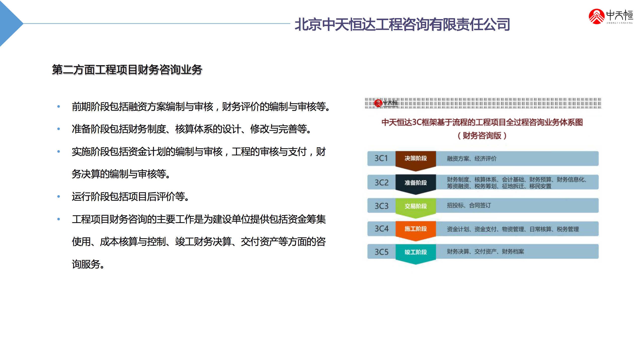Viewport: 644px width, 362px height.
Task: Click the red Zhongtianheng logo top right
Action: 611,17
